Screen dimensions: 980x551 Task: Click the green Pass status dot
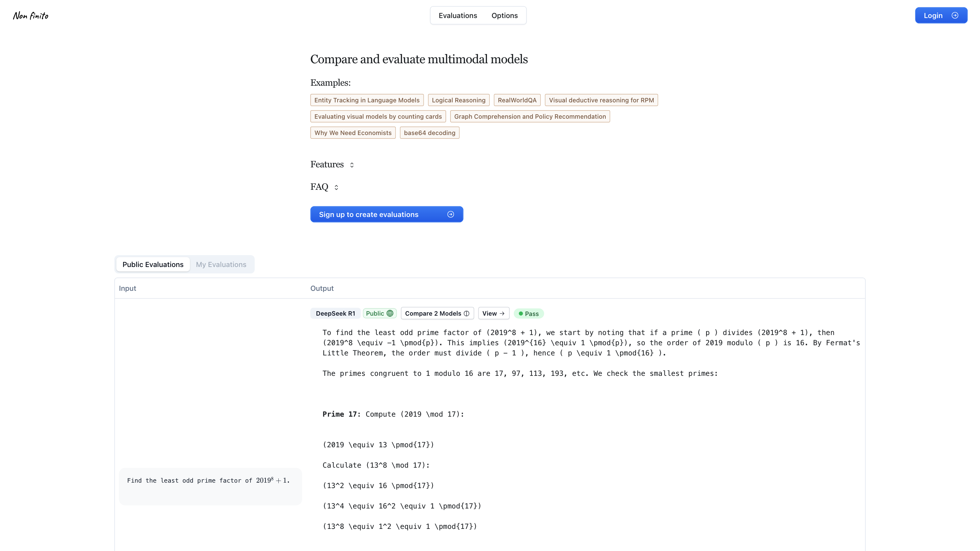click(521, 313)
